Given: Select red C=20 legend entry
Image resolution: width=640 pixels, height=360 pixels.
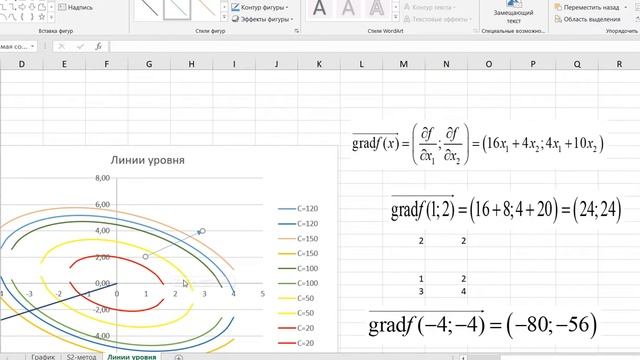Looking at the screenshot, I should 298,343.
